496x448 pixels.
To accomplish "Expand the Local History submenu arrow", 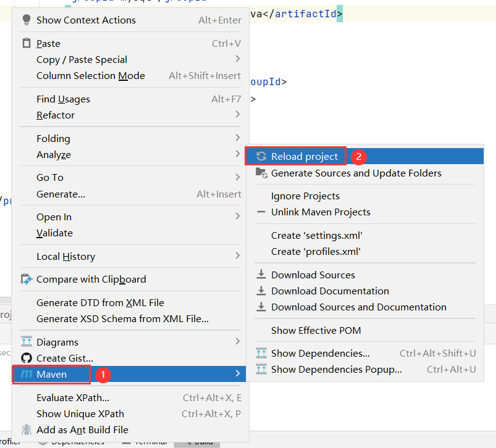I will tap(238, 255).
